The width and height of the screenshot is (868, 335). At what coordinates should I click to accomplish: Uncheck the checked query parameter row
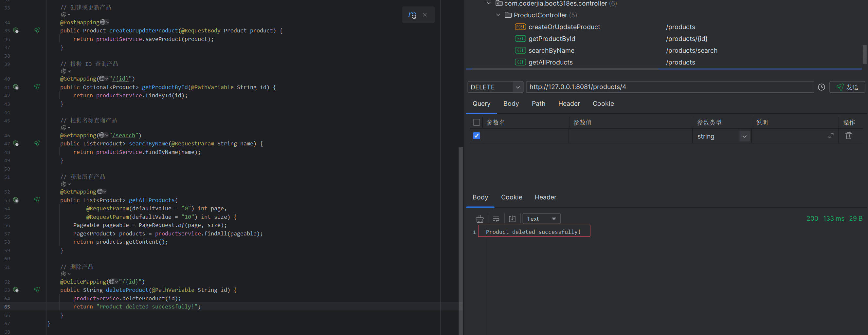(476, 136)
